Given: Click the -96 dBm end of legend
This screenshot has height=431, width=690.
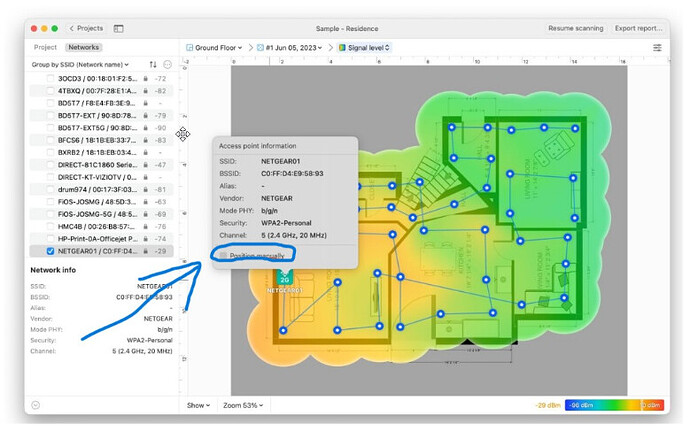Looking at the screenshot, I should (581, 405).
